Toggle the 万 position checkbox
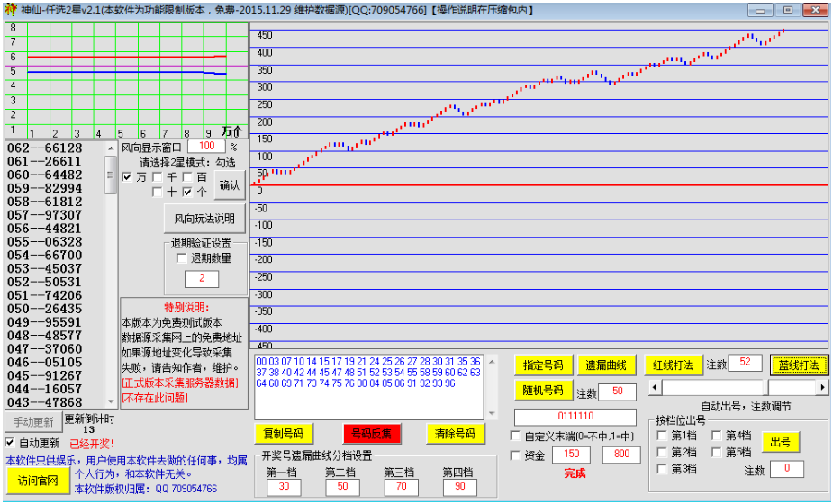Viewport: 833px width, 504px height. (127, 177)
